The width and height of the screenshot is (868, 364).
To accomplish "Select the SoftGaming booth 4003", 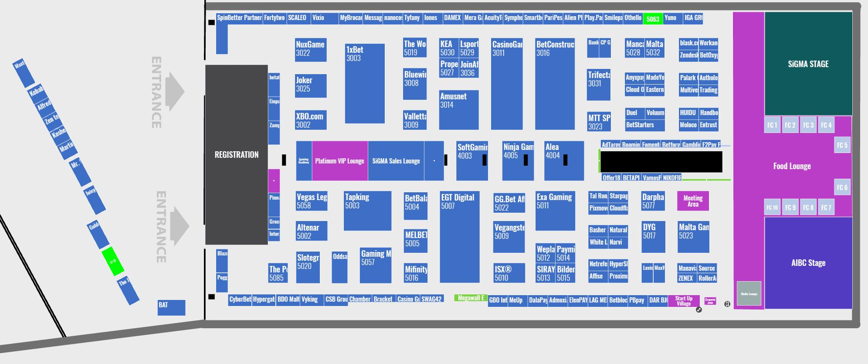I will (x=472, y=161).
